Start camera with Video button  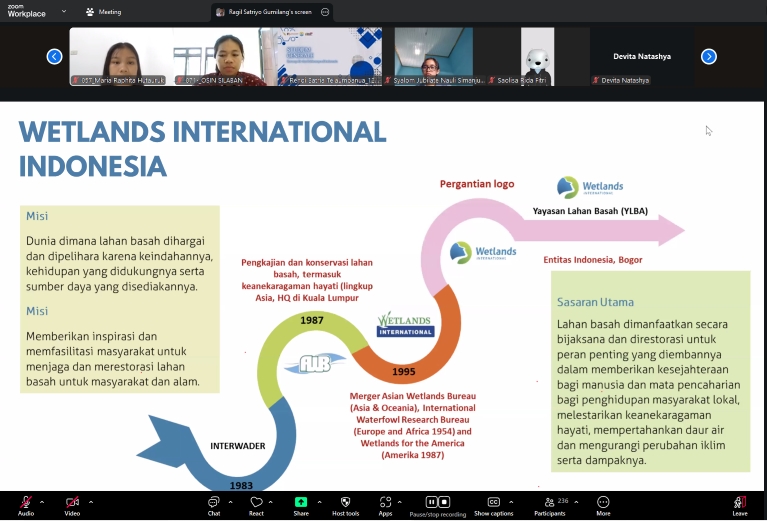(x=72, y=505)
